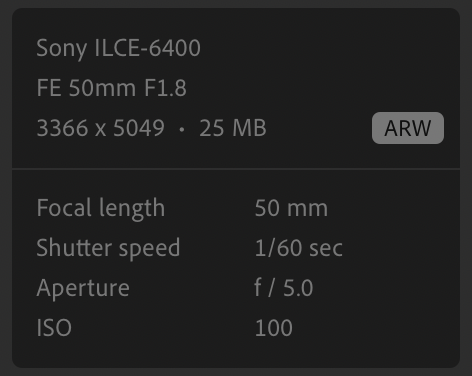472x376 pixels.
Task: Click the Focal length label
Action: tap(101, 209)
